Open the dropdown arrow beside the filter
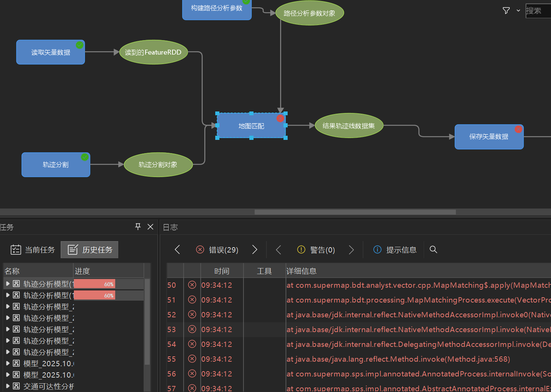 [x=518, y=11]
